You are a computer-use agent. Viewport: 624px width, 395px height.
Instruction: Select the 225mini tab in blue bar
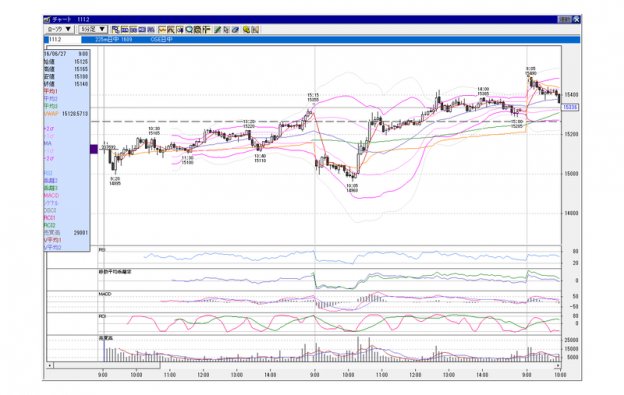click(113, 40)
